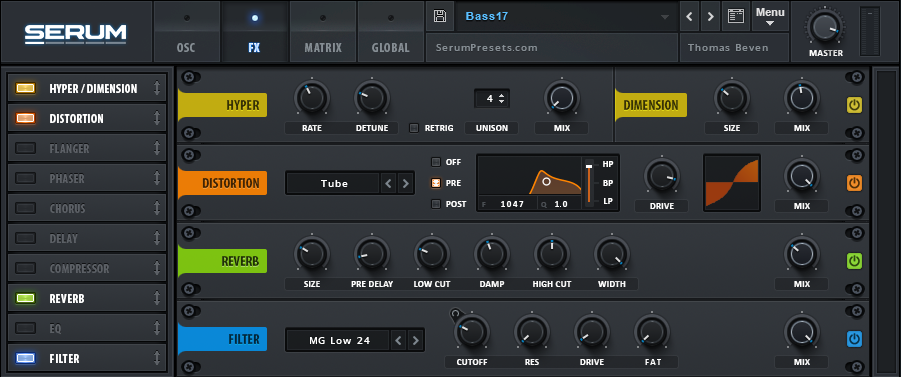This screenshot has width=901, height=377.
Task: Click the Flanger reorder arrows icon
Action: click(157, 148)
